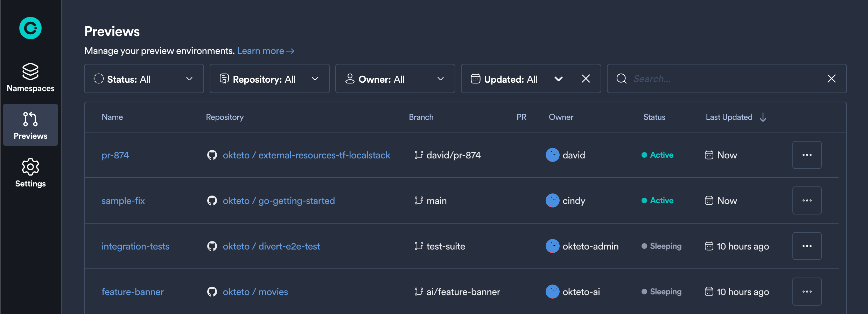
Task: Open more options for integration-tests row
Action: pyautogui.click(x=807, y=246)
